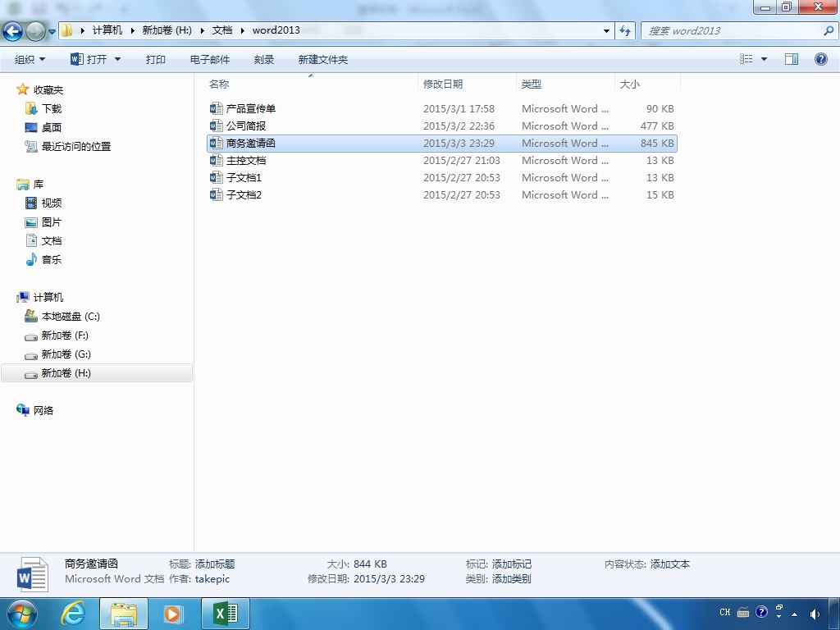The image size is (840, 630).
Task: Launch Internet Explorer from taskbar
Action: 72,614
